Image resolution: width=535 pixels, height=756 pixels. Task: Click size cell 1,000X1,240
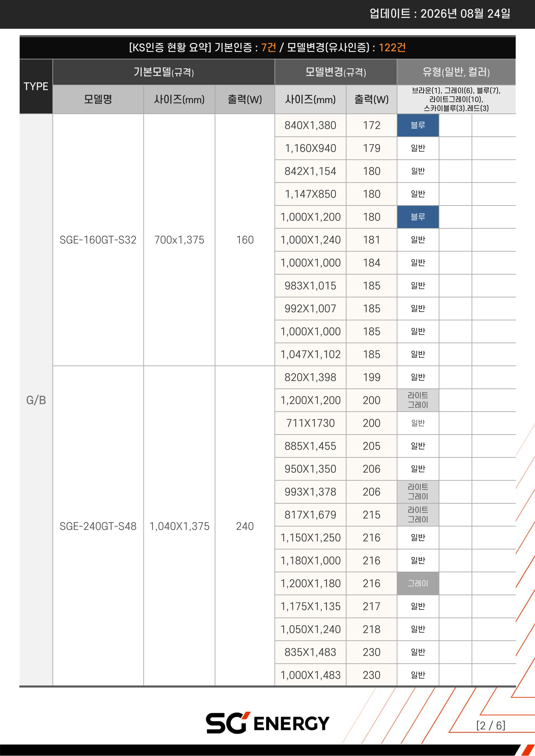coord(310,240)
